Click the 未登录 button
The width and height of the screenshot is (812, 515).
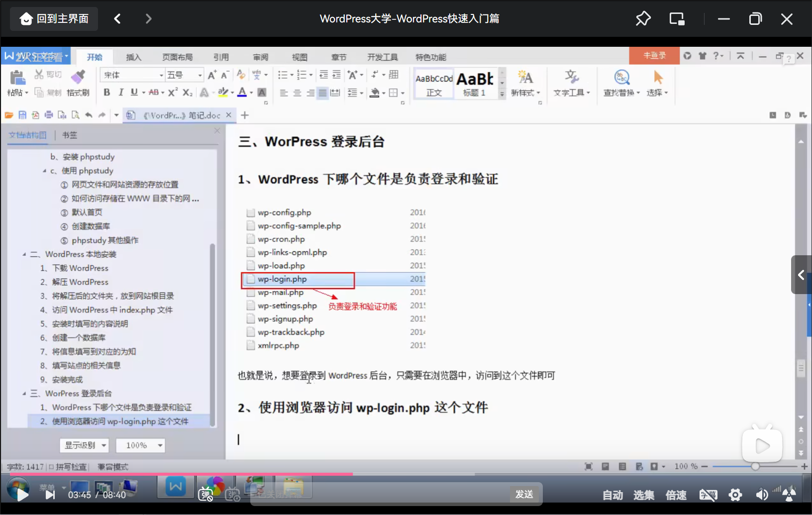coord(654,56)
